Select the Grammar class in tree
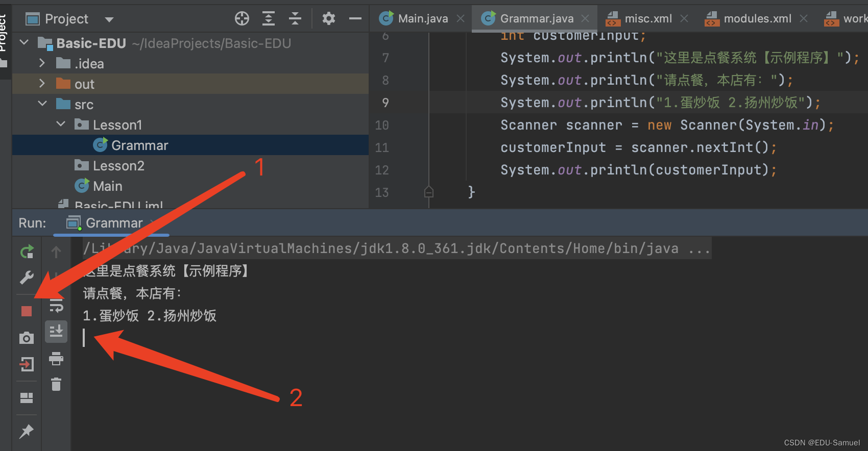The height and width of the screenshot is (451, 868). [x=190, y=145]
